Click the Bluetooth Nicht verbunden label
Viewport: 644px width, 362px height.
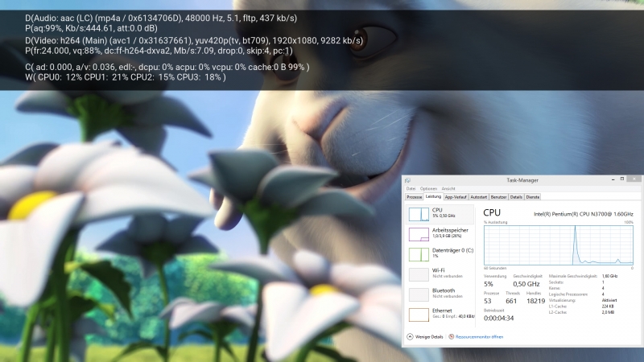(448, 296)
